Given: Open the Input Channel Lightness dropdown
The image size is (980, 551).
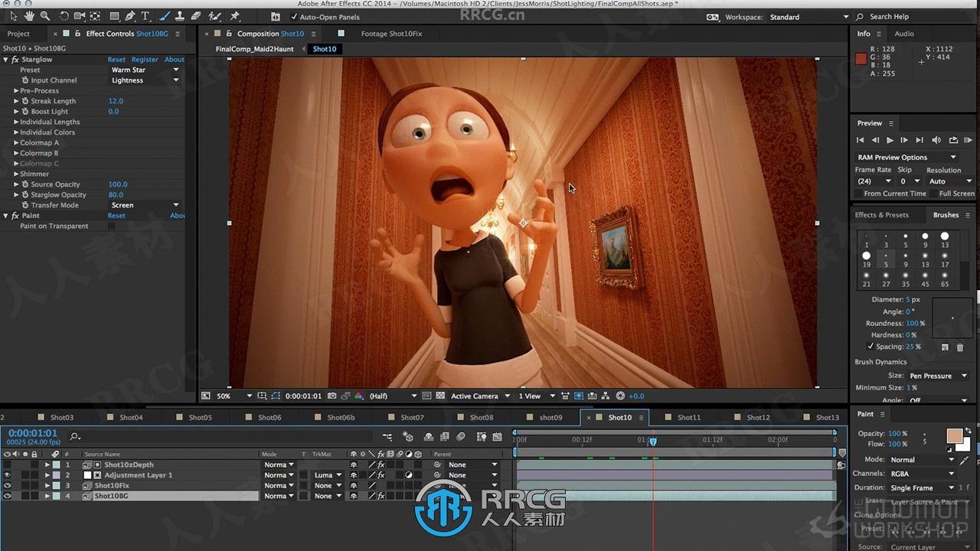Looking at the screenshot, I should point(145,80).
